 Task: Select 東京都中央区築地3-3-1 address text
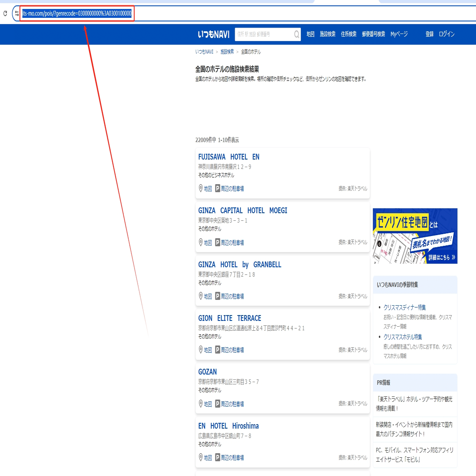[223, 220]
